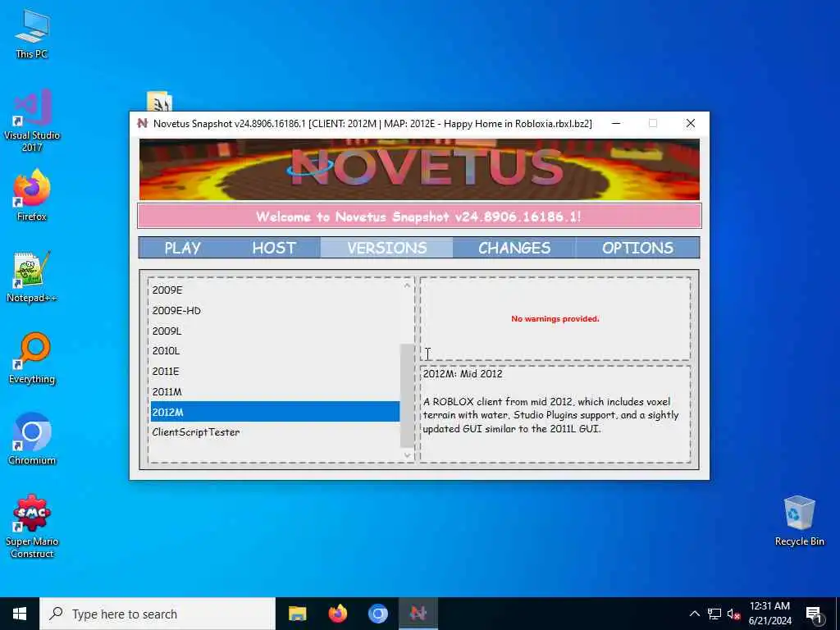
Task: Launch Chromium from the desktop shortcut
Action: tap(32, 439)
